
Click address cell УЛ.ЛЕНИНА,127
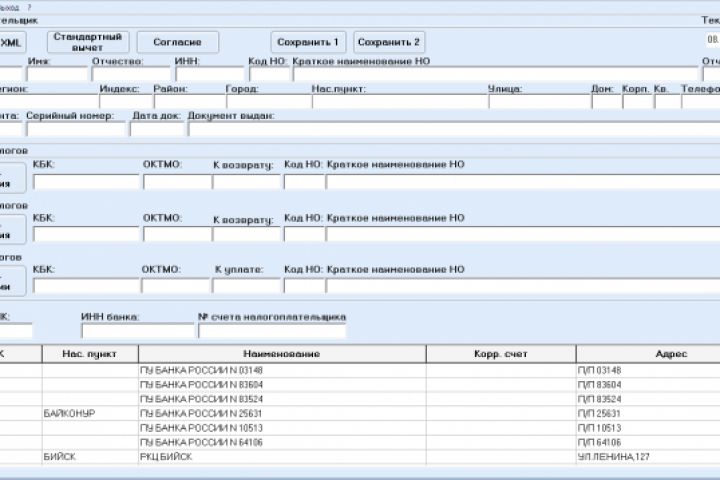[648, 457]
